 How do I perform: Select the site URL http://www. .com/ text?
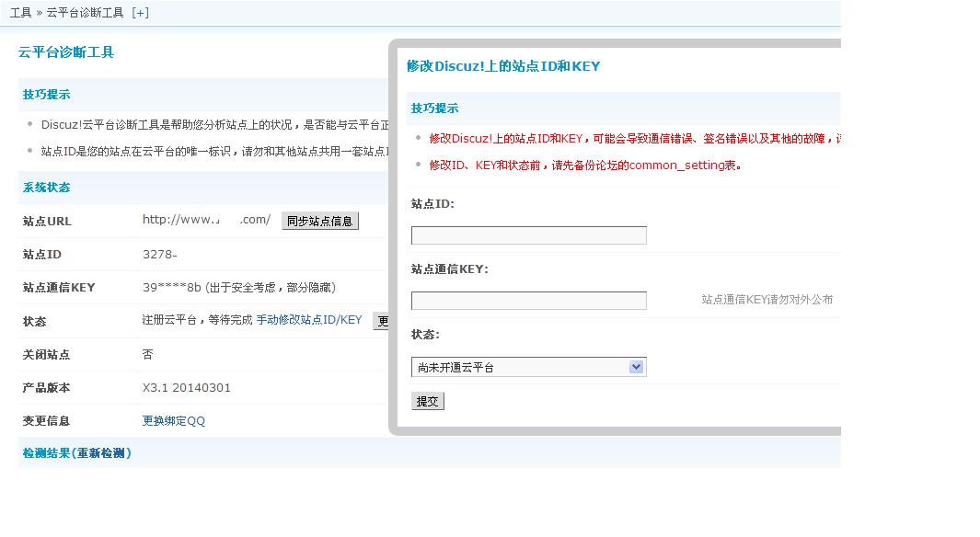point(206,220)
